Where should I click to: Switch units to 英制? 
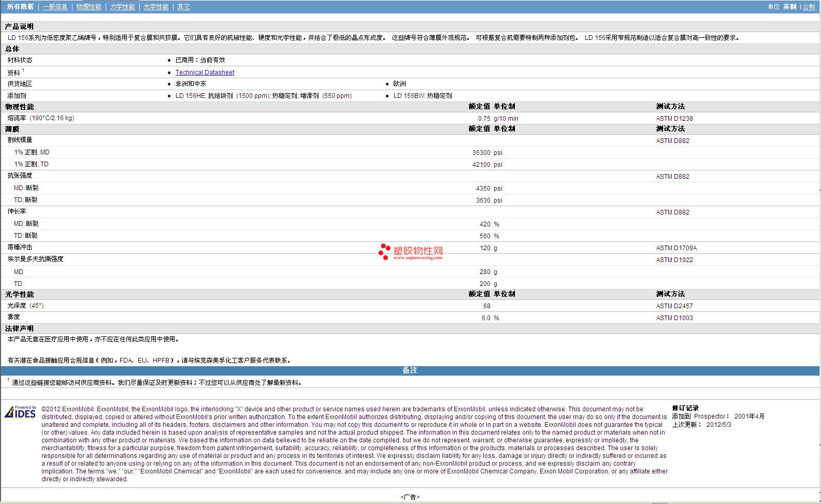coord(789,7)
